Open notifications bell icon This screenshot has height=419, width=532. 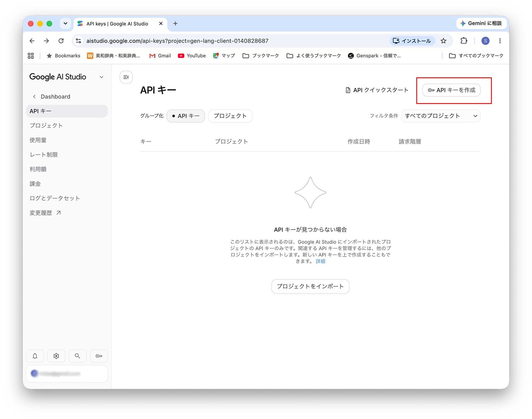click(35, 356)
